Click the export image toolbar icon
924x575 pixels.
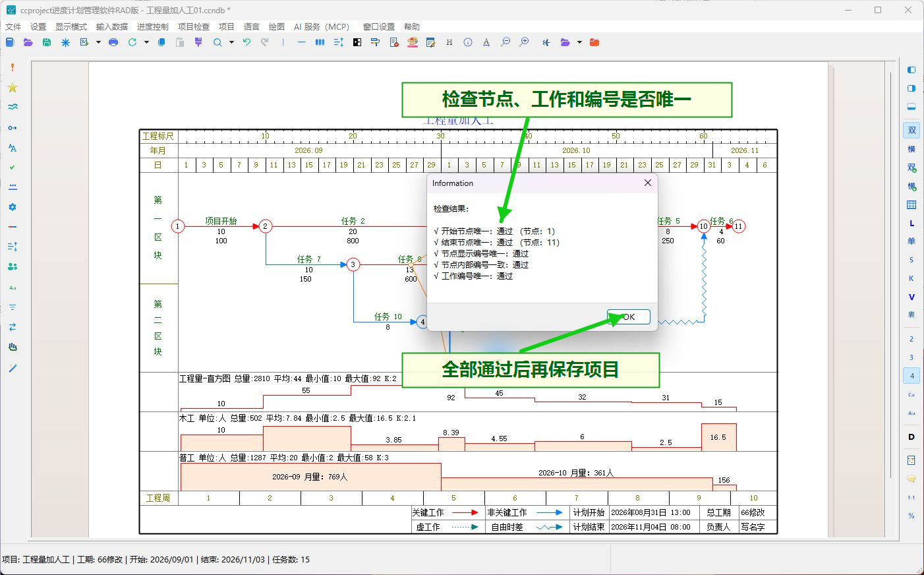[x=84, y=42]
